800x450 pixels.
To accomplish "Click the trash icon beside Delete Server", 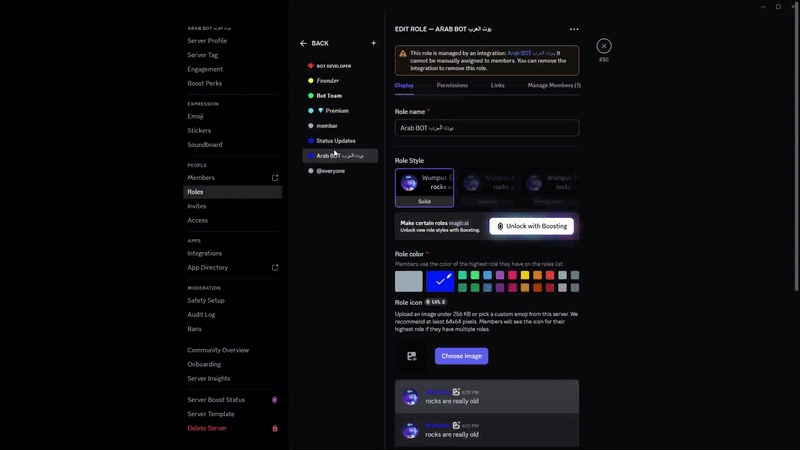I will pos(275,428).
